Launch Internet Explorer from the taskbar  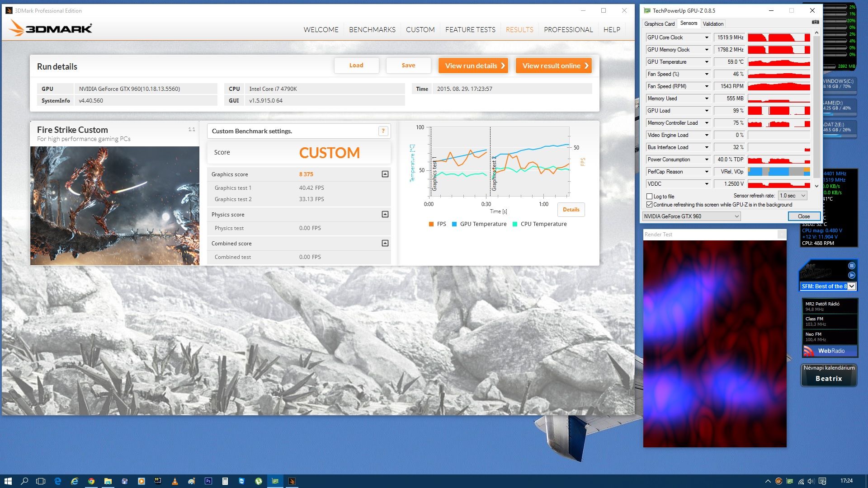pos(75,481)
